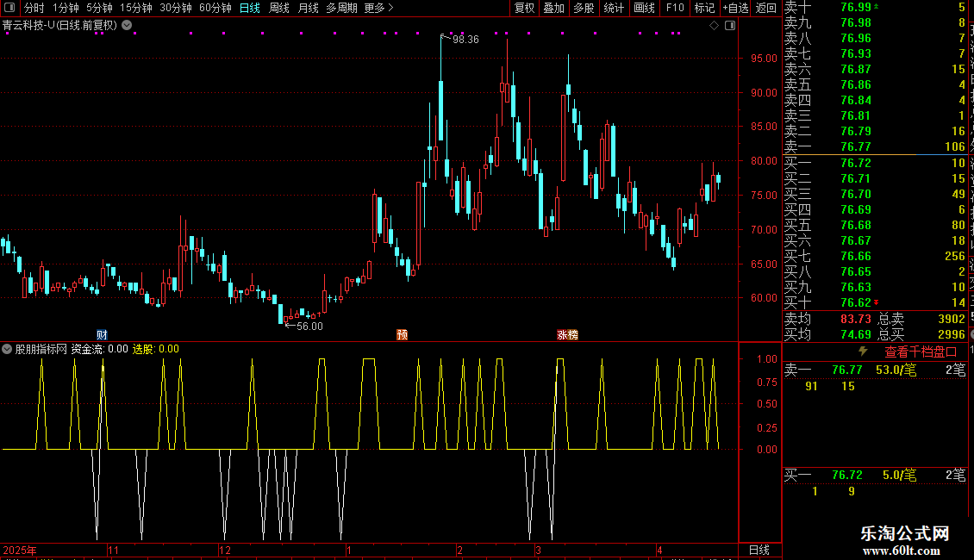Image resolution: width=974 pixels, height=560 pixels.
Task: Open the indicator settings dropdown beside 股朋指标网
Action: pyautogui.click(x=7, y=349)
